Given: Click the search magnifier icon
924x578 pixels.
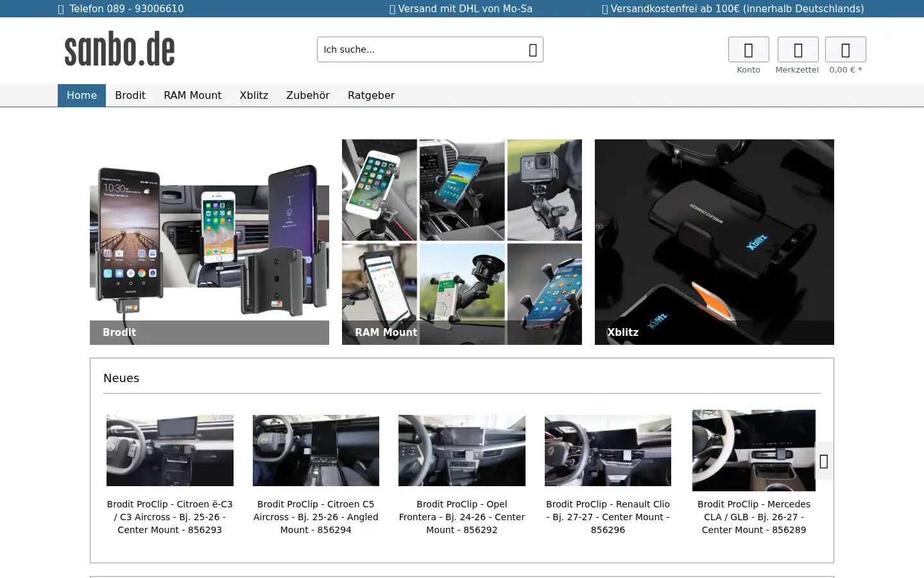Looking at the screenshot, I should (x=533, y=49).
